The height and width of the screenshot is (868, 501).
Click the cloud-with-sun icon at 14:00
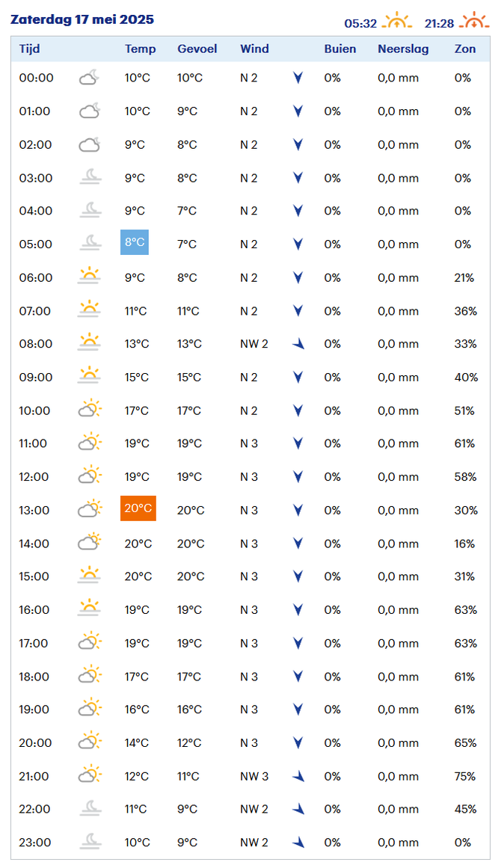[x=90, y=541]
